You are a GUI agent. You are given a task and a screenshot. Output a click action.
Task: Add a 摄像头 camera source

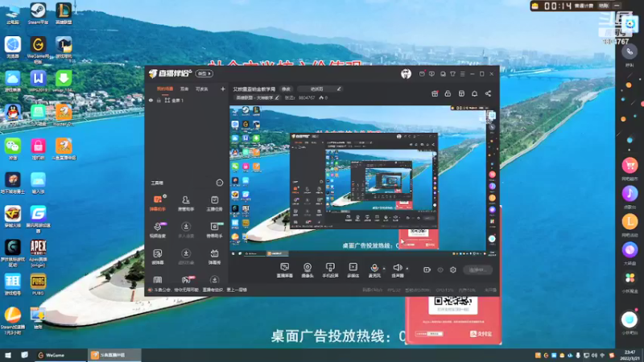coord(308,270)
